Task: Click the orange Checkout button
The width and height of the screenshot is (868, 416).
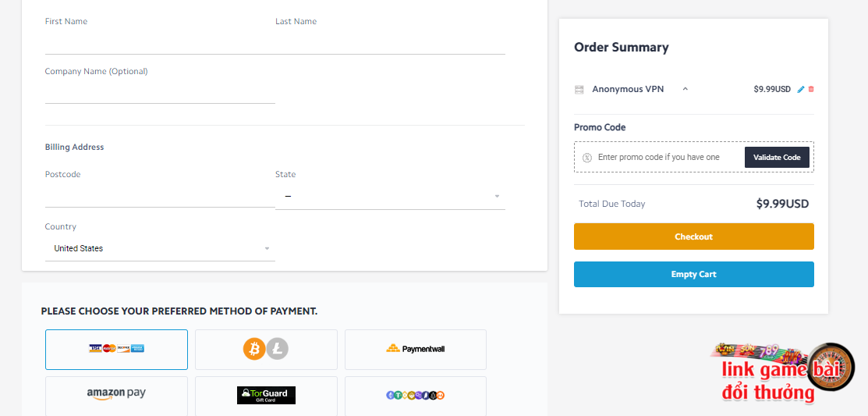Action: pos(693,236)
